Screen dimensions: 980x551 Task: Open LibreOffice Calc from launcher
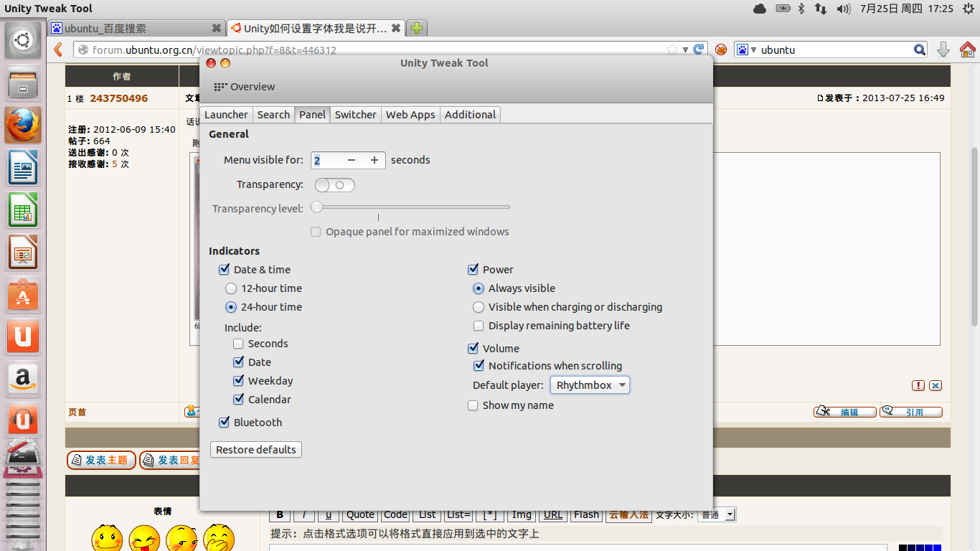[x=23, y=209]
